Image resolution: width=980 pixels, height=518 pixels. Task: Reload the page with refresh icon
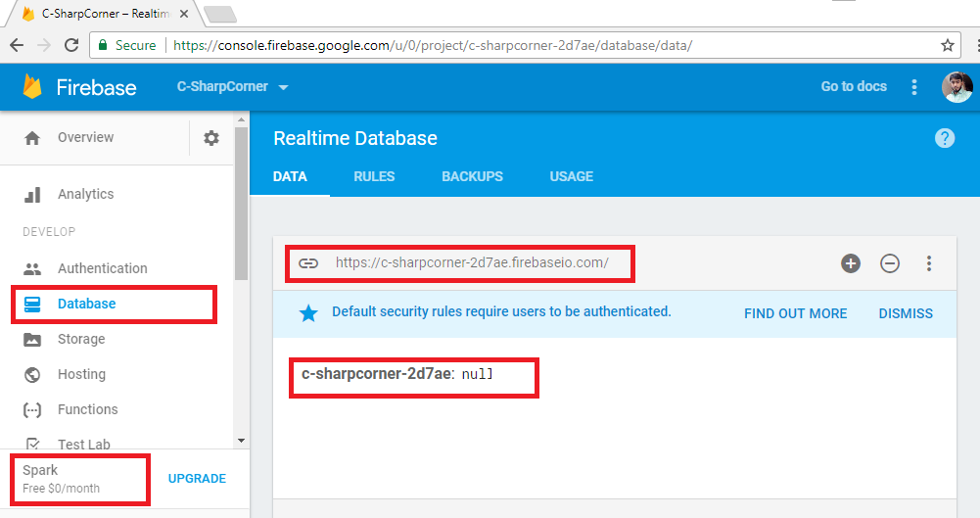(x=71, y=45)
